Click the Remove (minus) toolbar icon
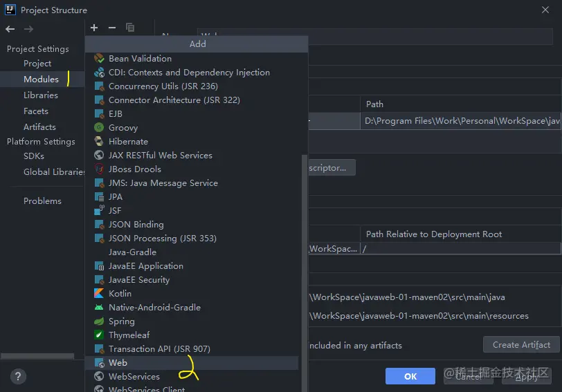Image resolution: width=562 pixels, height=392 pixels. pyautogui.click(x=112, y=28)
